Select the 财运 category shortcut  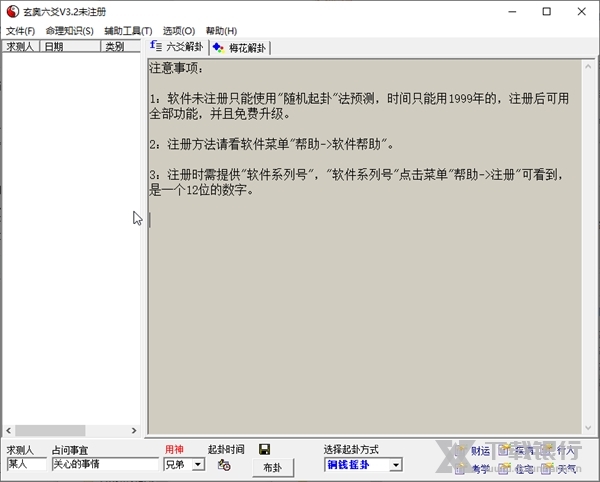[x=474, y=451]
